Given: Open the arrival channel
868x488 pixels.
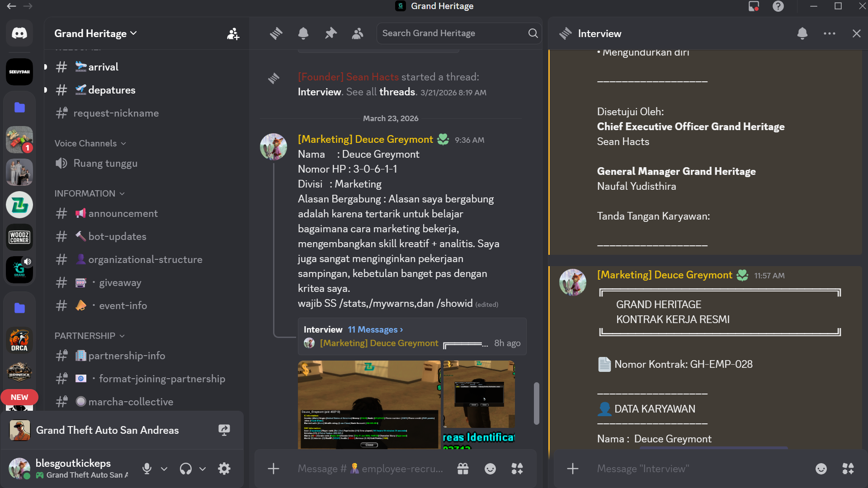Looking at the screenshot, I should click(x=147, y=67).
